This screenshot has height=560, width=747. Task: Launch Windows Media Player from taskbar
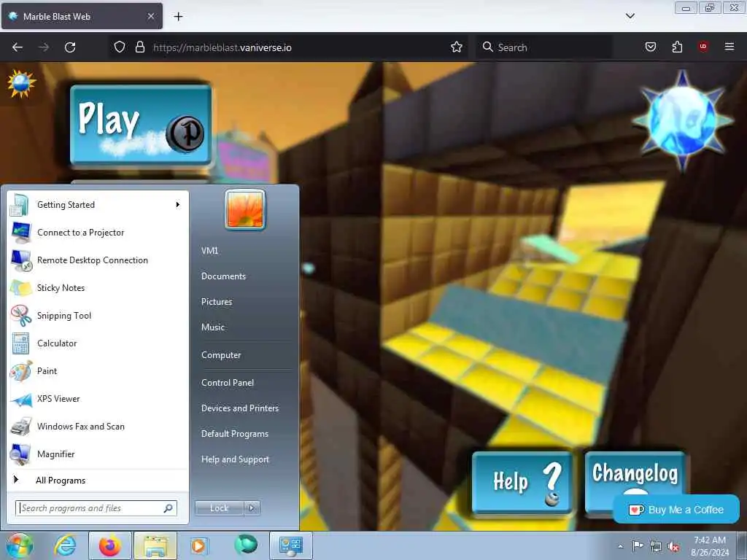(198, 545)
